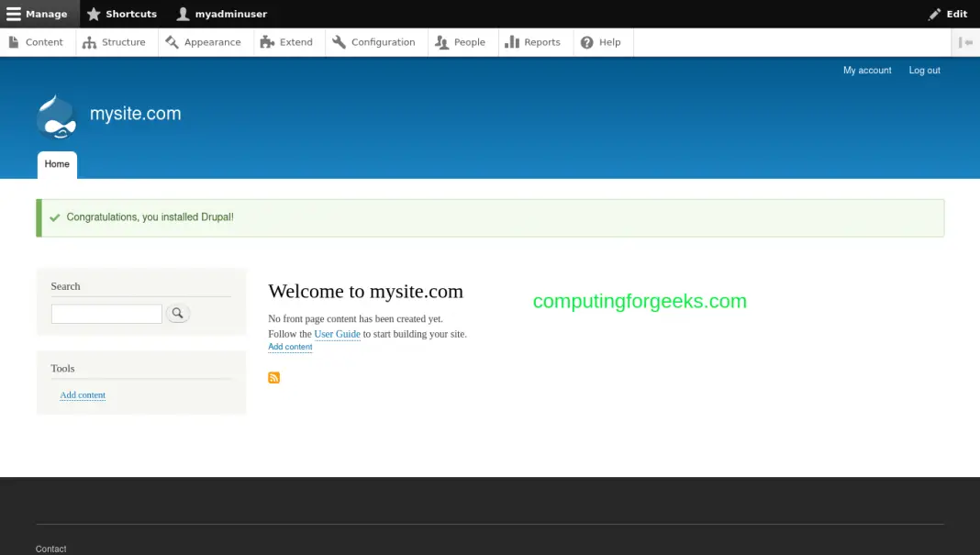The width and height of the screenshot is (980, 555).
Task: Click the Edit pencil icon
Action: (x=934, y=14)
